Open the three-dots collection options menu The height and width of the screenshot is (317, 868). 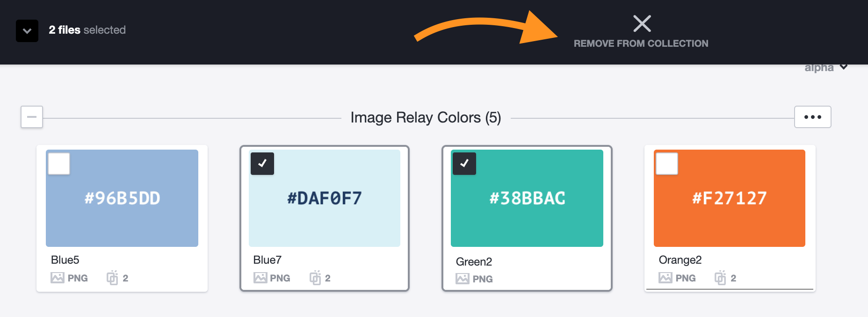pos(813,117)
